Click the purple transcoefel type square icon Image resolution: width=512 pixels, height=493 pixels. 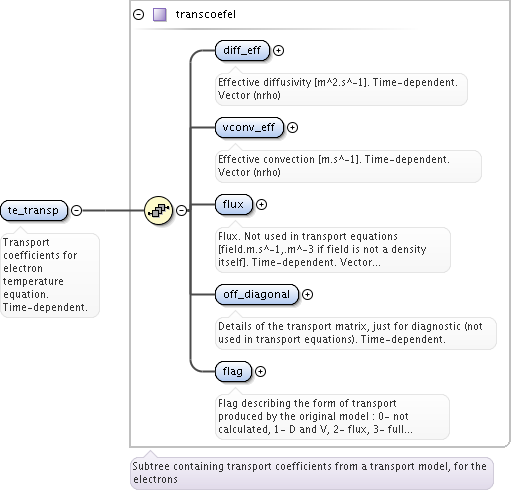pyautogui.click(x=160, y=15)
